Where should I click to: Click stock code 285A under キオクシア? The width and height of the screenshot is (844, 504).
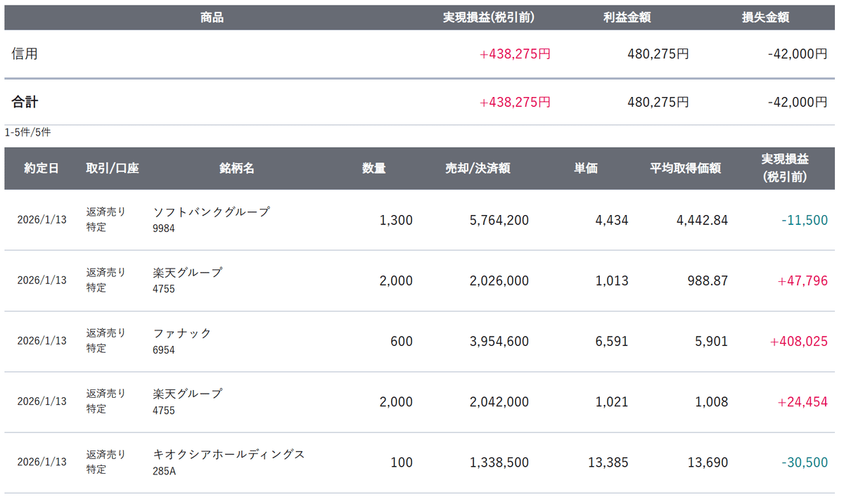tap(164, 470)
